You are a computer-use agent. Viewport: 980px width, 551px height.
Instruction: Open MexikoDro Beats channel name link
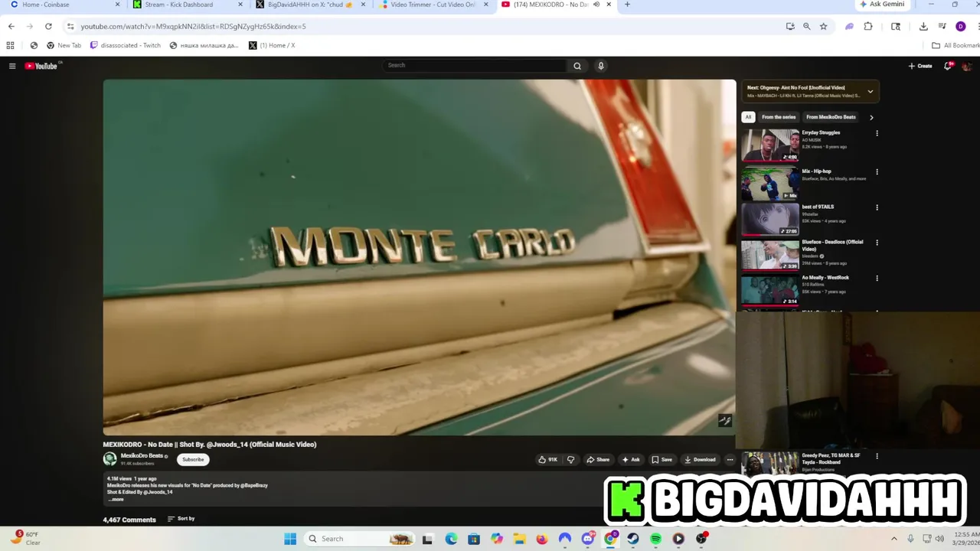click(142, 456)
